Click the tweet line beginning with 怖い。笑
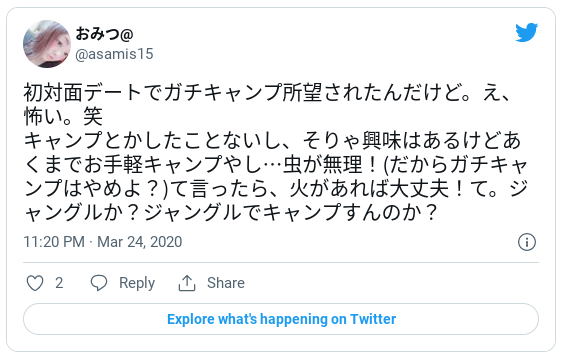The image size is (565, 360). pos(63,116)
